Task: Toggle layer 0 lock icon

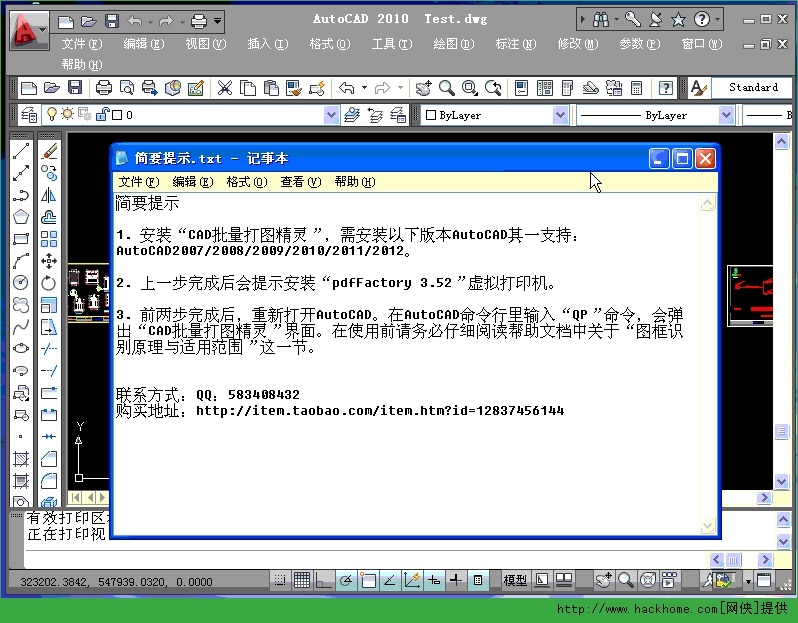Action: pos(103,115)
